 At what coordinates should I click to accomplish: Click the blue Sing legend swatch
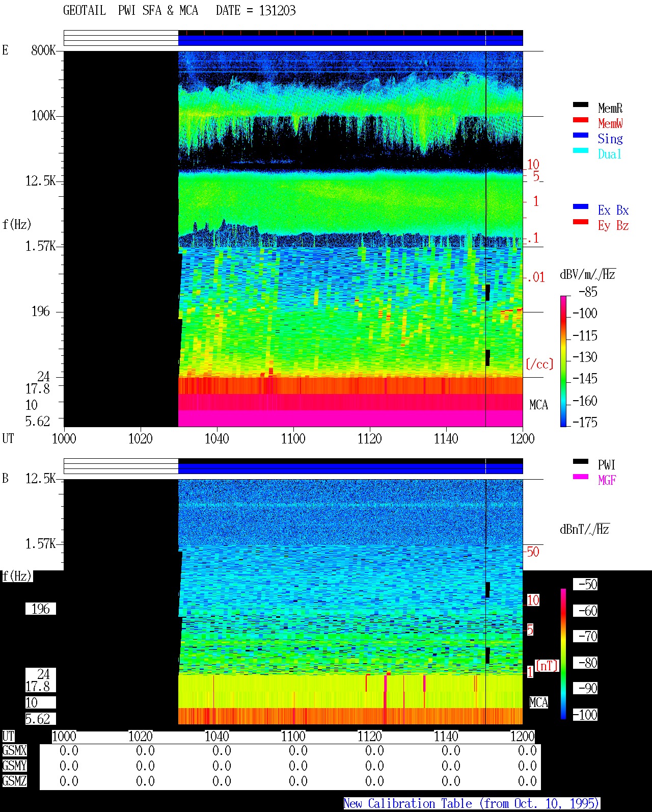click(x=581, y=136)
